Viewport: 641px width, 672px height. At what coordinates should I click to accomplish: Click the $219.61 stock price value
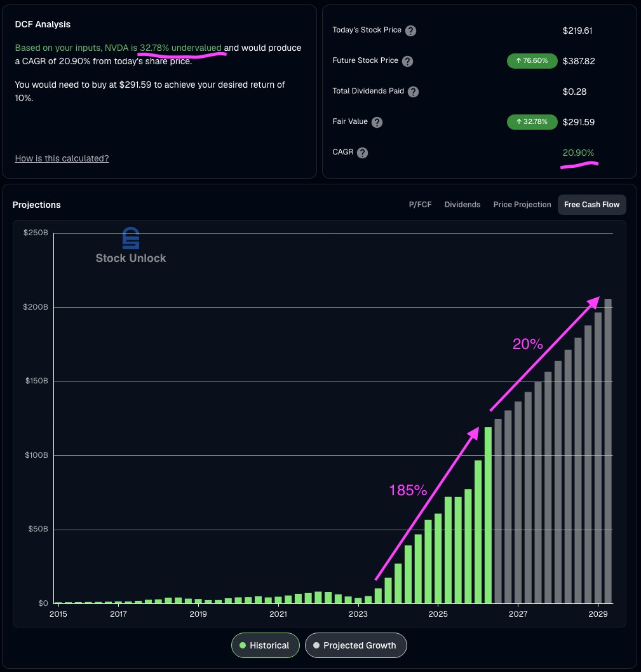[577, 31]
